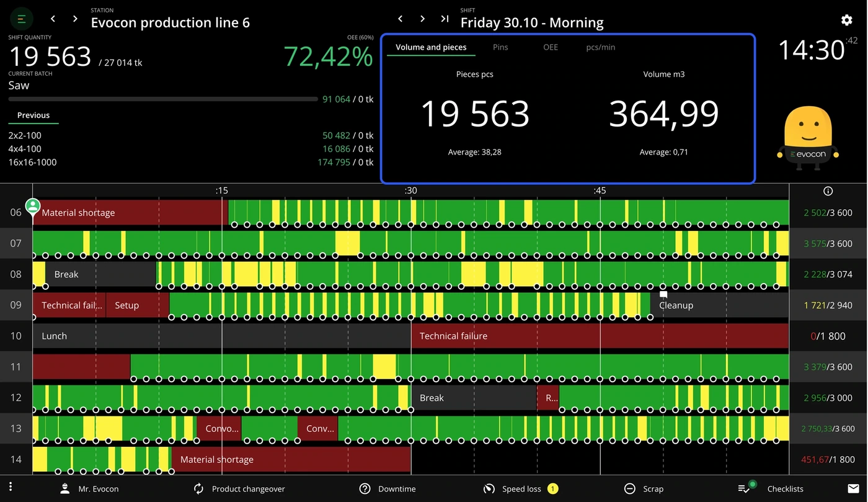
Task: Click the 2 502/3 600 hourly total
Action: pos(828,212)
